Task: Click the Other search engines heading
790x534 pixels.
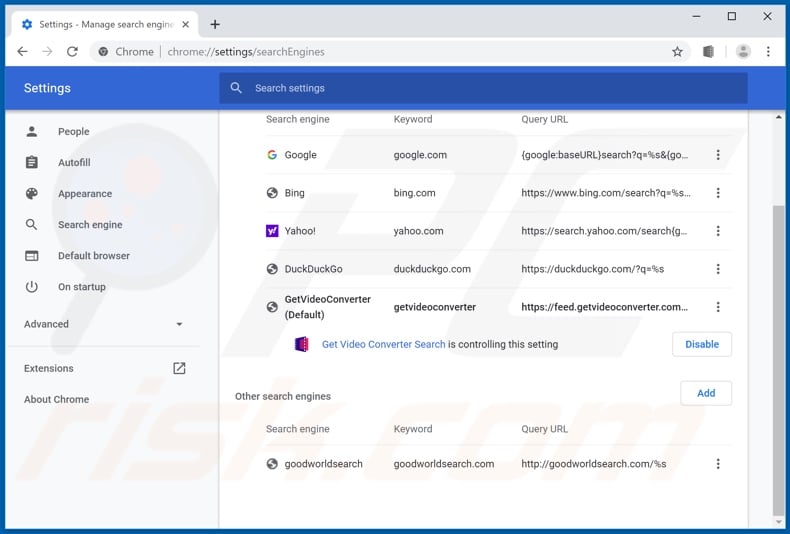Action: tap(283, 396)
